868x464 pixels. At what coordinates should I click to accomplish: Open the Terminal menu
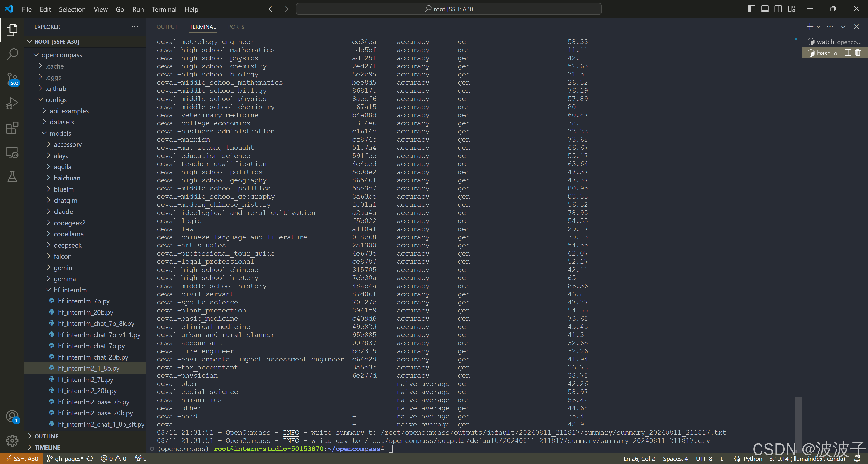[164, 9]
